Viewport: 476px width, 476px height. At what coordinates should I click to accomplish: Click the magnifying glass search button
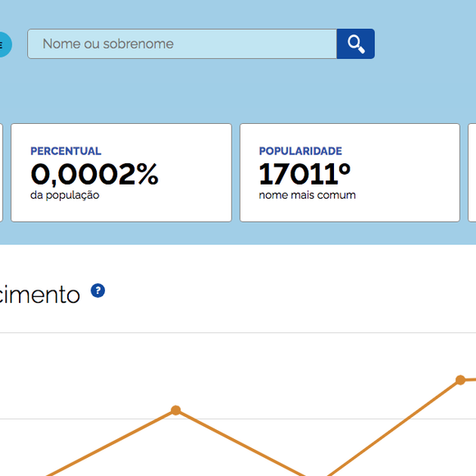click(355, 44)
